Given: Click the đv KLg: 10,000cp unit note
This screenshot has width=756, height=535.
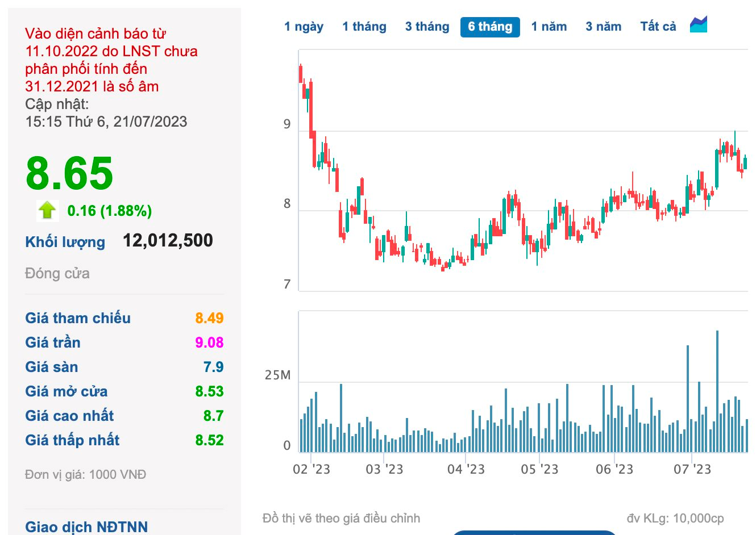Looking at the screenshot, I should 675,518.
